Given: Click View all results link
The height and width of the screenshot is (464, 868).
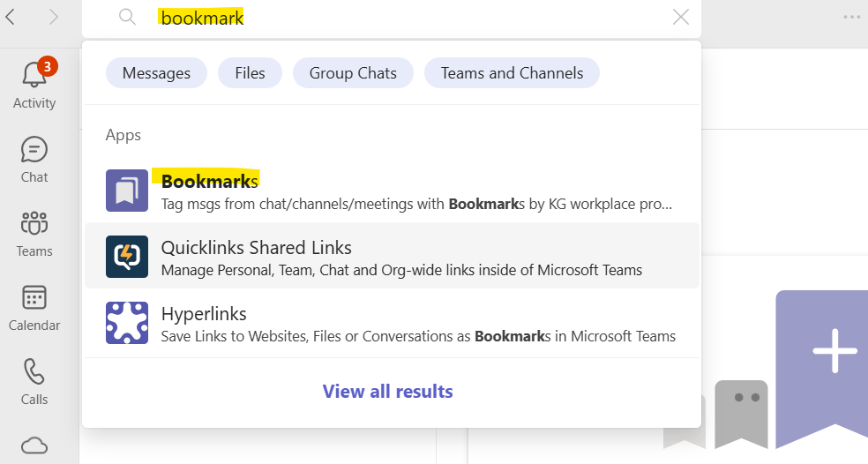Looking at the screenshot, I should click(387, 392).
